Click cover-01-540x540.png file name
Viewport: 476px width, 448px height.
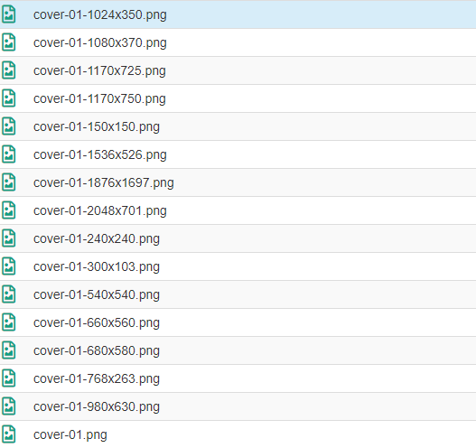[97, 294]
